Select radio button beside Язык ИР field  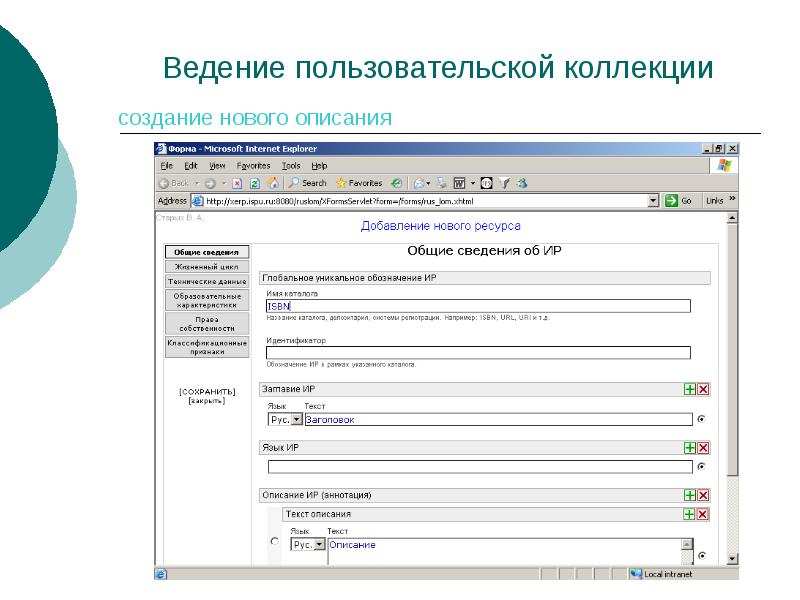point(701,467)
